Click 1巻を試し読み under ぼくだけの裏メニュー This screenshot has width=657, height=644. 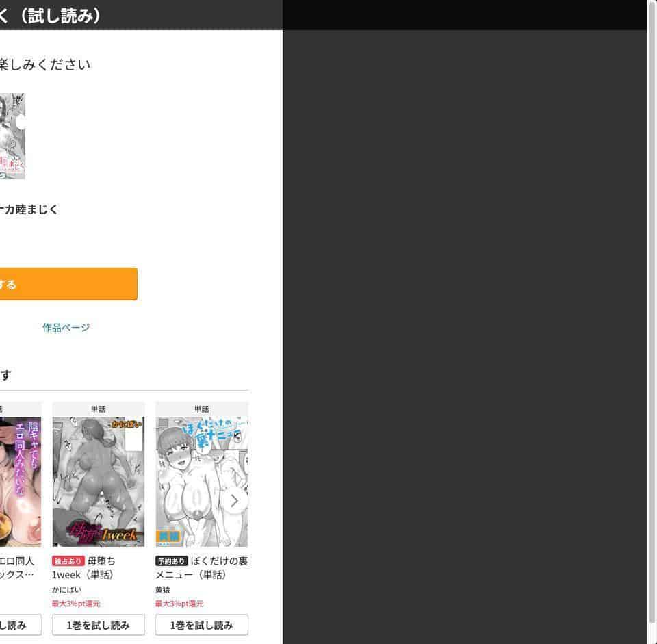pyautogui.click(x=201, y=625)
